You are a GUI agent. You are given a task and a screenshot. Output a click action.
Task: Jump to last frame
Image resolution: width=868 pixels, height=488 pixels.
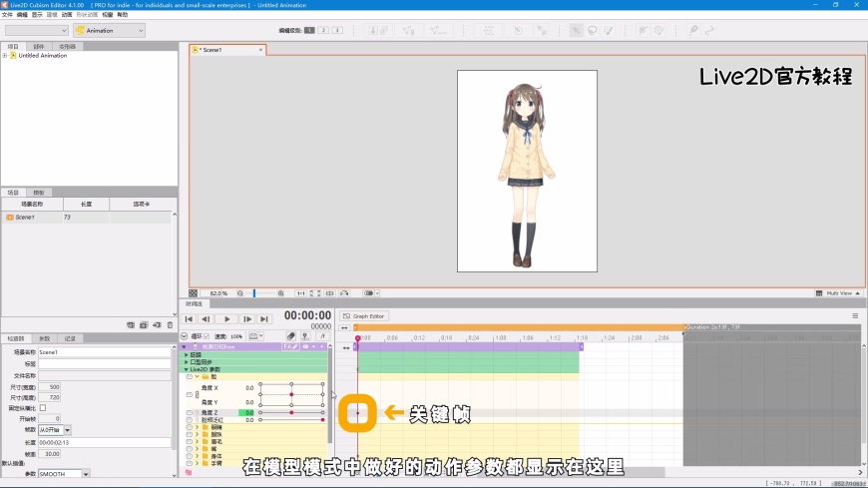click(264, 319)
